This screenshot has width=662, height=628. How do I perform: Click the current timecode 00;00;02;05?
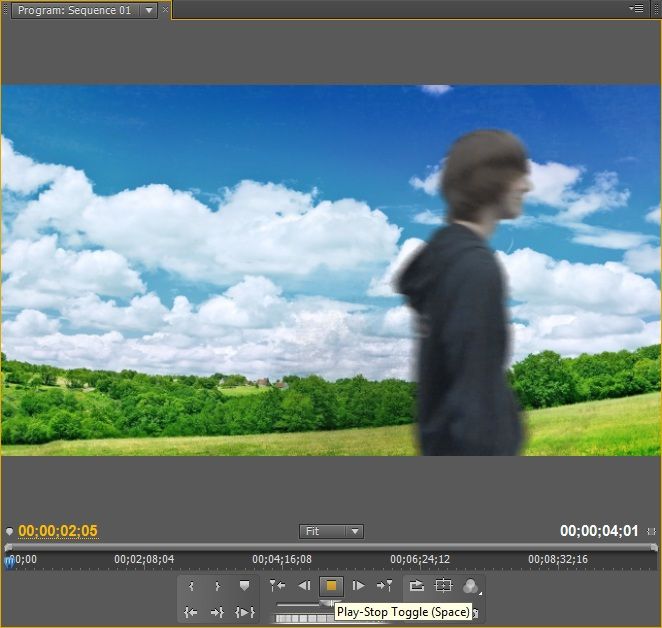tap(58, 531)
